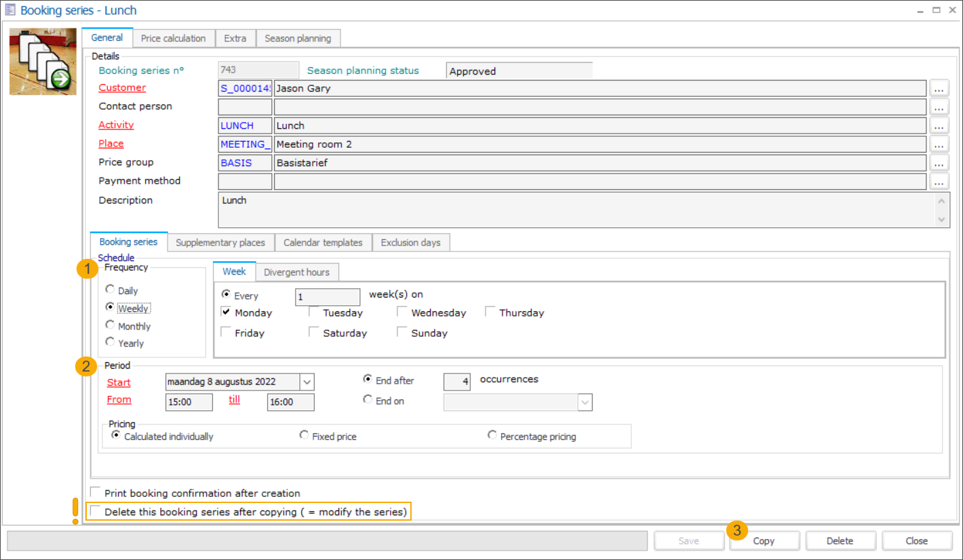Click Payment method ellipsis button
The width and height of the screenshot is (963, 560).
coord(939,181)
